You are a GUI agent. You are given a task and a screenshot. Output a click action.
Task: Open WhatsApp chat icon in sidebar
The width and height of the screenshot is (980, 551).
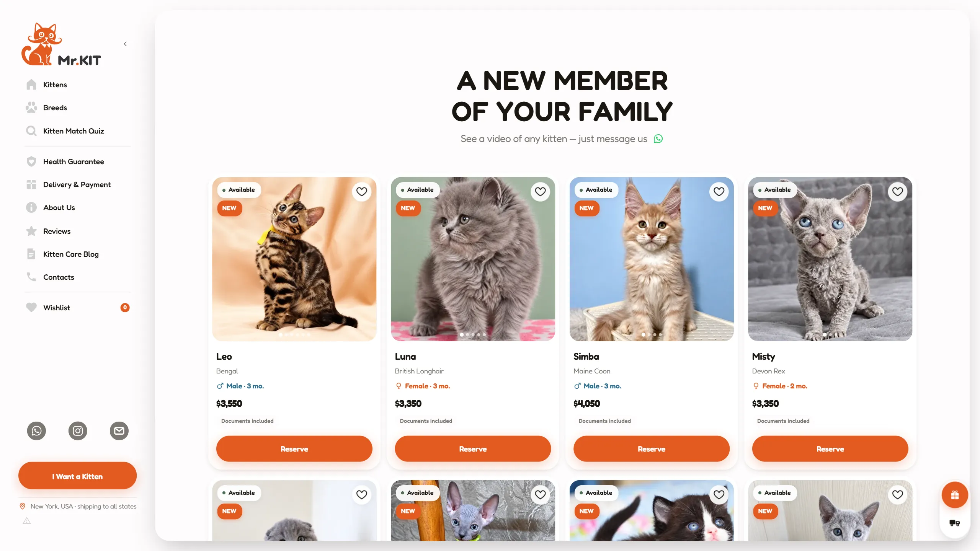[36, 431]
